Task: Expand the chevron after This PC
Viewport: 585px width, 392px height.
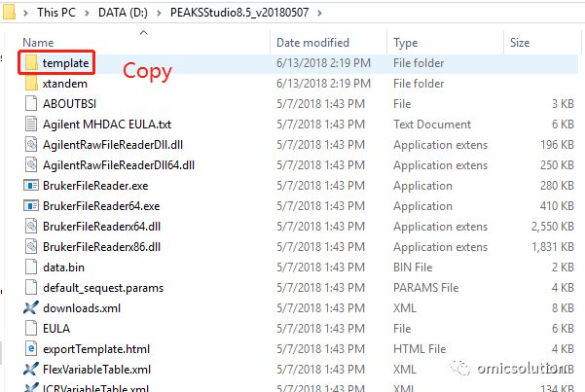Action: pos(87,13)
